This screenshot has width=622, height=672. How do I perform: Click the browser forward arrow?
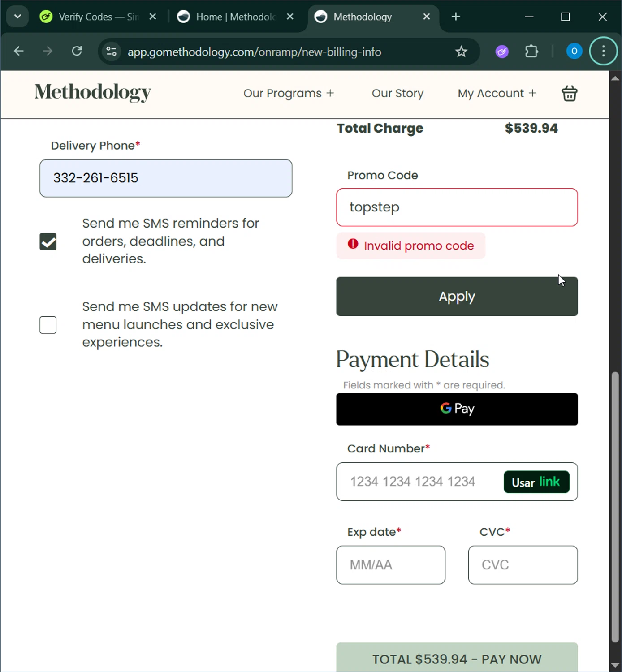48,52
